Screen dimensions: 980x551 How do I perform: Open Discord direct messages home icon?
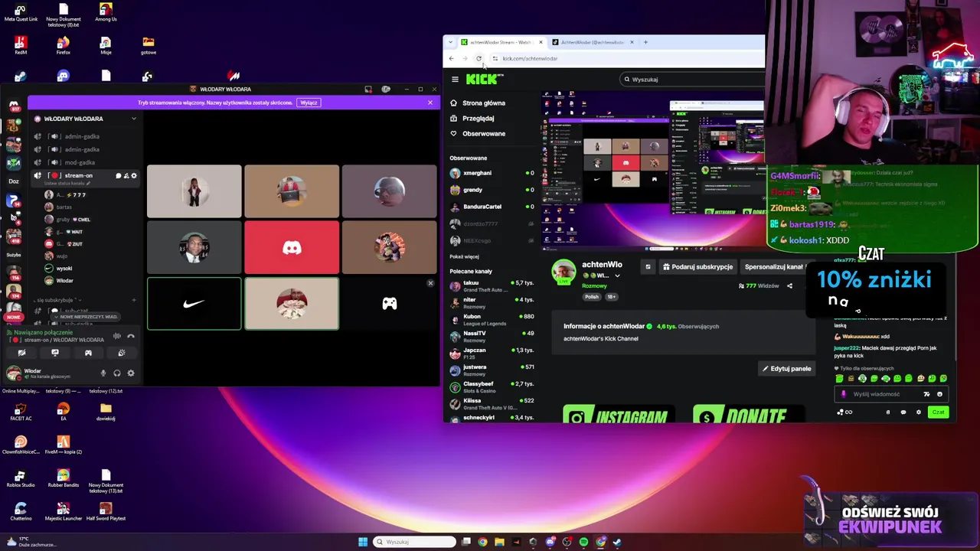point(14,105)
